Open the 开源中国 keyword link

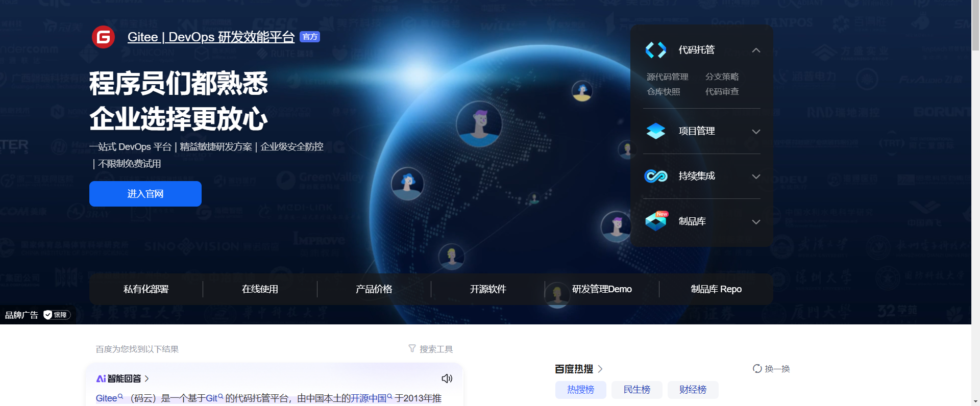tap(371, 398)
